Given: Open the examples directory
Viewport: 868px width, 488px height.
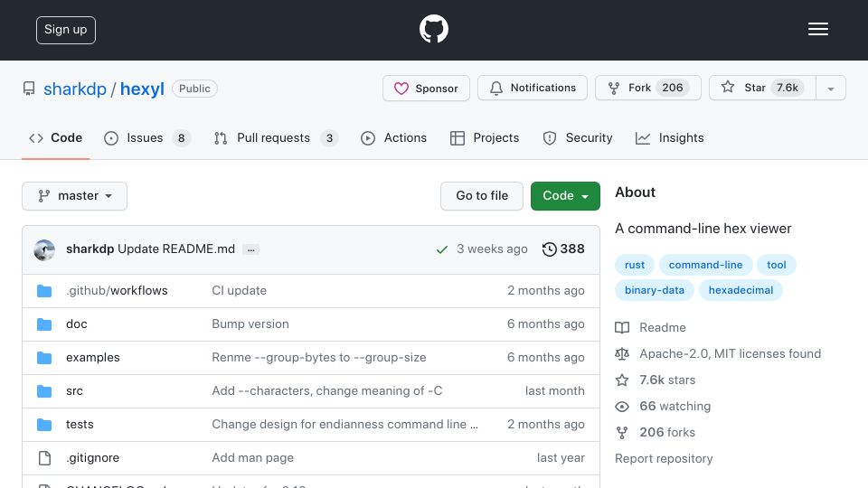Looking at the screenshot, I should pyautogui.click(x=93, y=358).
